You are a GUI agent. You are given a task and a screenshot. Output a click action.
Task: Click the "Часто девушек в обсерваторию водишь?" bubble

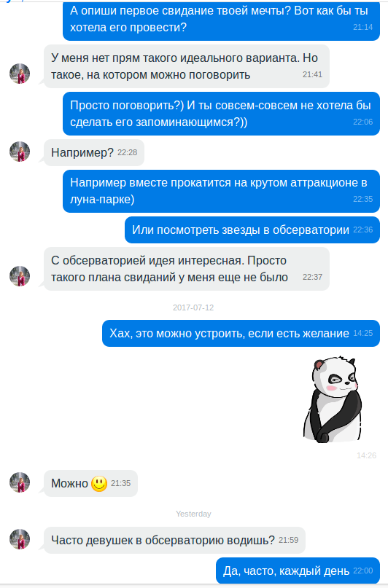coord(174,541)
